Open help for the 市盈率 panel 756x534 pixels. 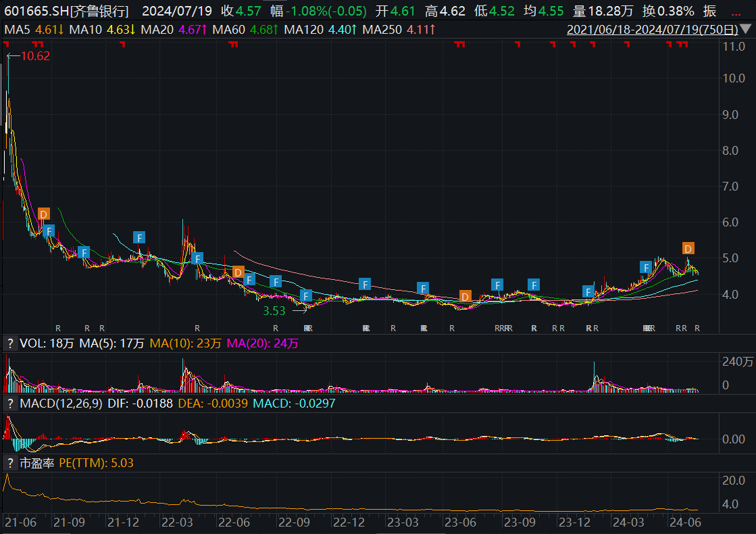(x=10, y=463)
